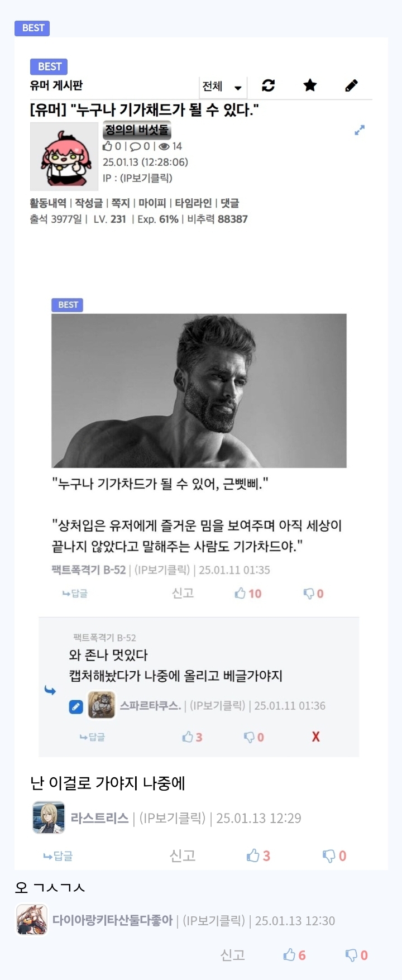402x980 pixels.
Task: Thumbs-down the 라스트리스 comment
Action: 334,855
